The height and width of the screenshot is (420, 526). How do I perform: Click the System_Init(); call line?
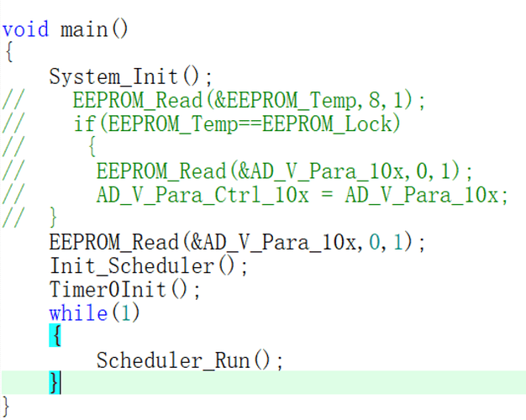click(x=131, y=76)
